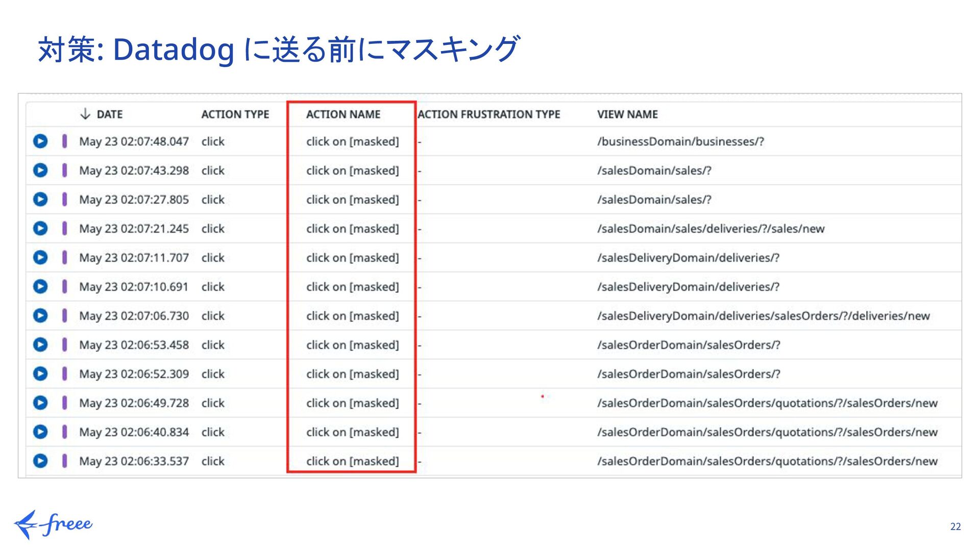Click purple marker on 02:06:40.834 row
This screenshot has height=551, width=980.
click(x=64, y=432)
